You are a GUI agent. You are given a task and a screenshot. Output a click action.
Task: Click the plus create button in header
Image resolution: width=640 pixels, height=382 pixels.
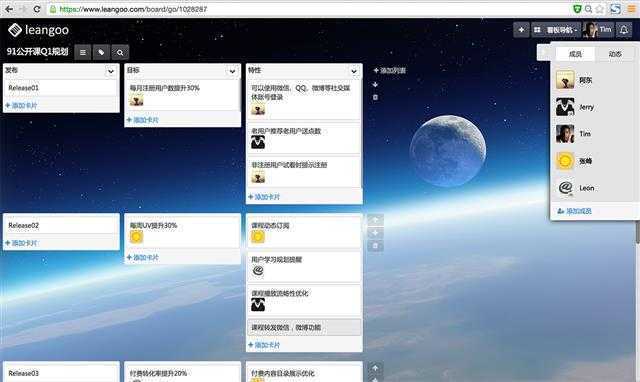(x=521, y=30)
